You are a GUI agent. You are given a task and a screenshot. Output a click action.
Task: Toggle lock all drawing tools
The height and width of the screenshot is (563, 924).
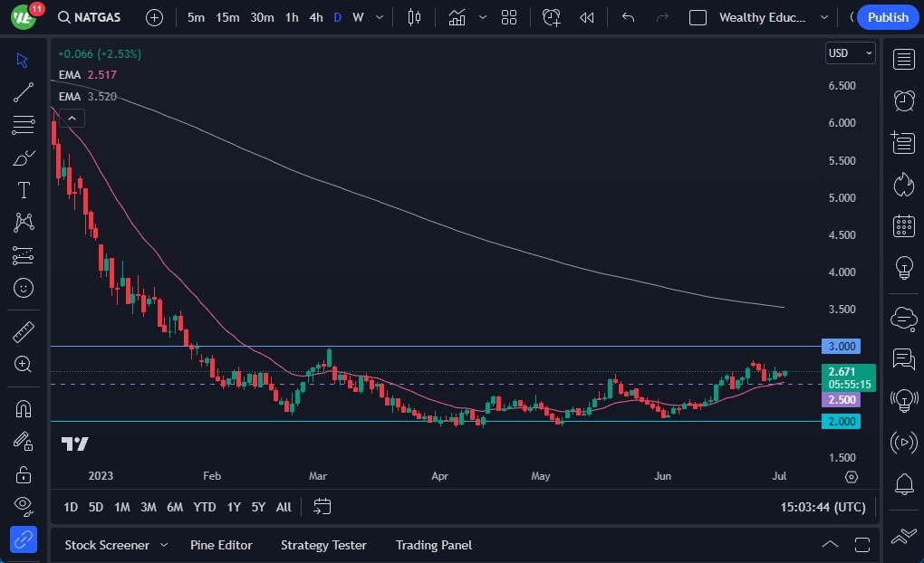coord(23,474)
